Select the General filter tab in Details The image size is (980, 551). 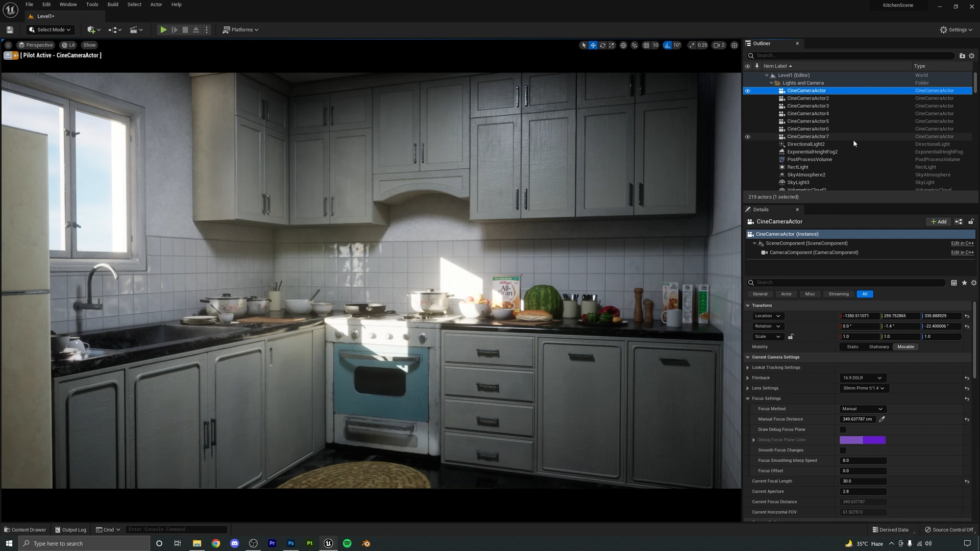point(760,294)
